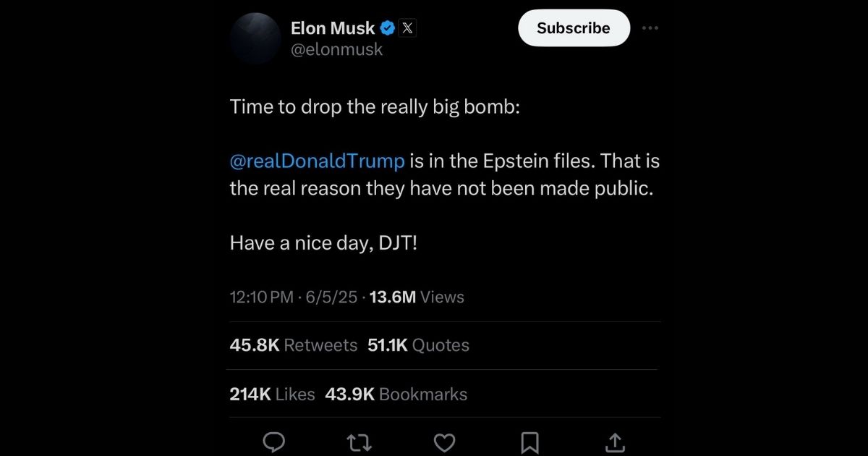
Task: Like the tweet using the heart icon
Action: (x=444, y=442)
